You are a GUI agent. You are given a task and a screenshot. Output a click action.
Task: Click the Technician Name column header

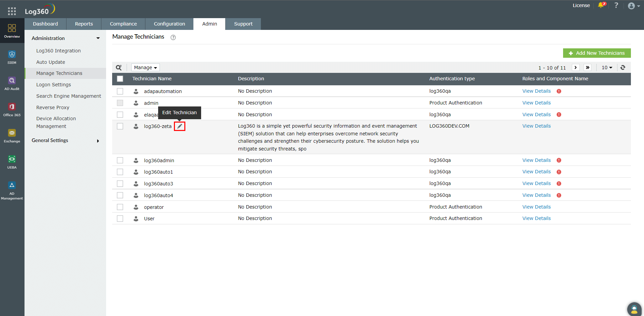click(x=152, y=79)
